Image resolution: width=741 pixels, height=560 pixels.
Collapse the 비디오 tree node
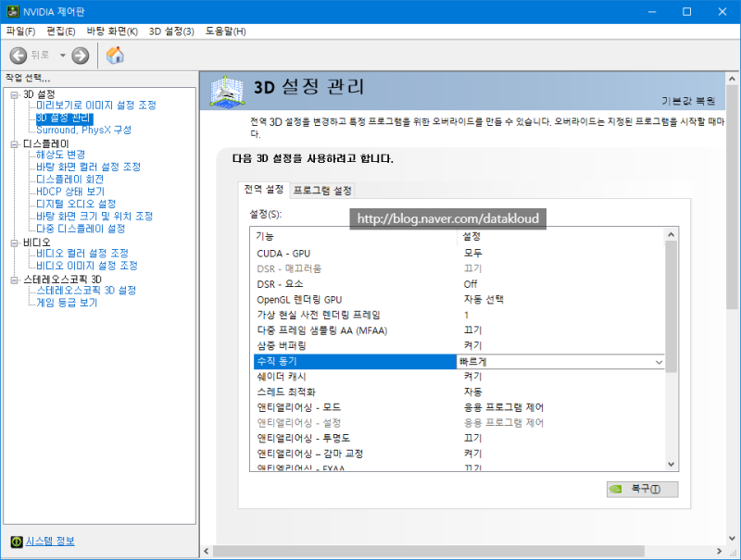[x=15, y=243]
